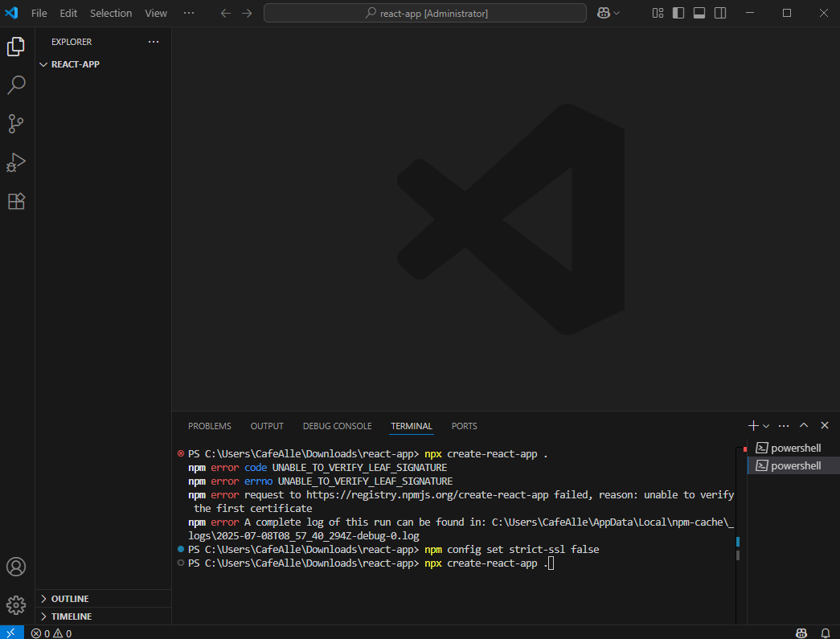Click the react-app command center search box
The image size is (840, 639).
(x=424, y=14)
